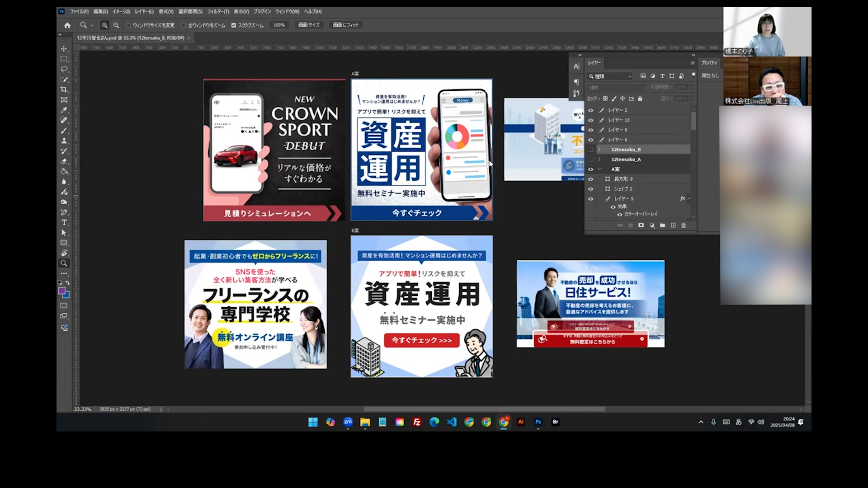Click the add layer mask icon
Viewport: 868px width, 488px height.
click(x=641, y=225)
